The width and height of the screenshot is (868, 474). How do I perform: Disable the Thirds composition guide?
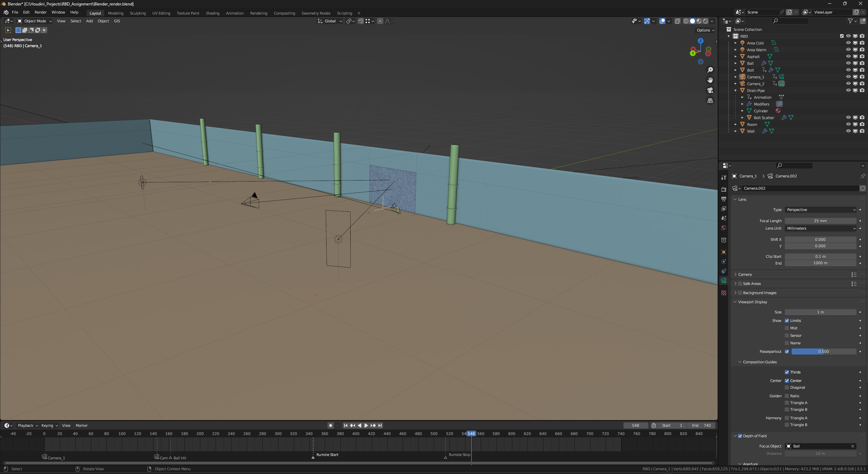787,372
